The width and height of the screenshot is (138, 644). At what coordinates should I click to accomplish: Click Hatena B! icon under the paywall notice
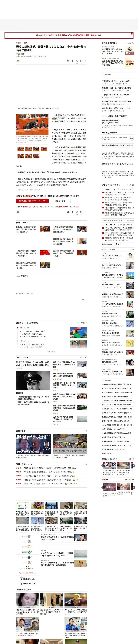tap(81, 212)
